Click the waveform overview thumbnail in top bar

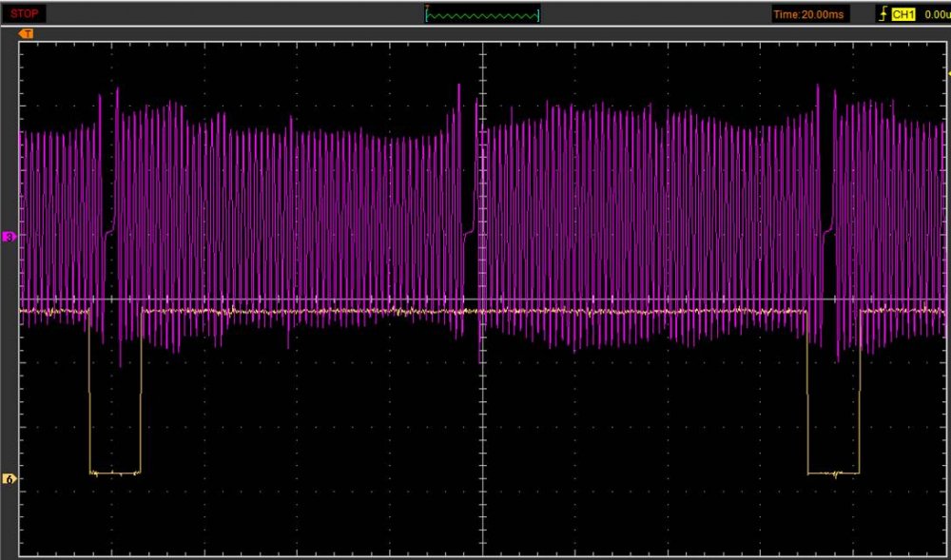(482, 14)
